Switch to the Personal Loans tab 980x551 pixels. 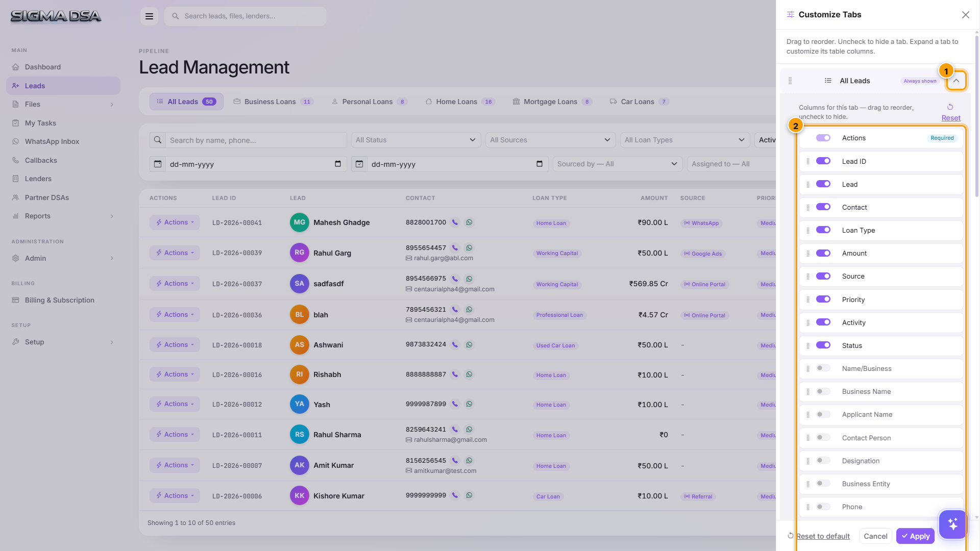click(x=369, y=102)
